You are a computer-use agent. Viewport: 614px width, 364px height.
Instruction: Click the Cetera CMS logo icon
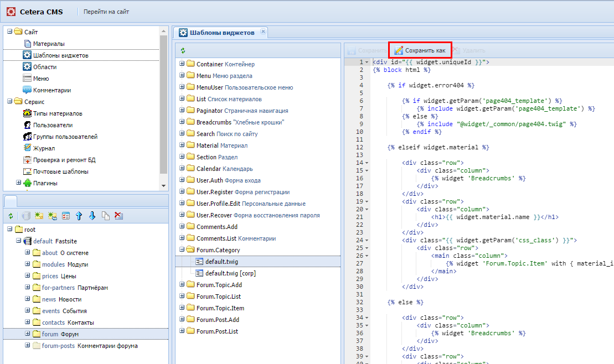[x=11, y=12]
